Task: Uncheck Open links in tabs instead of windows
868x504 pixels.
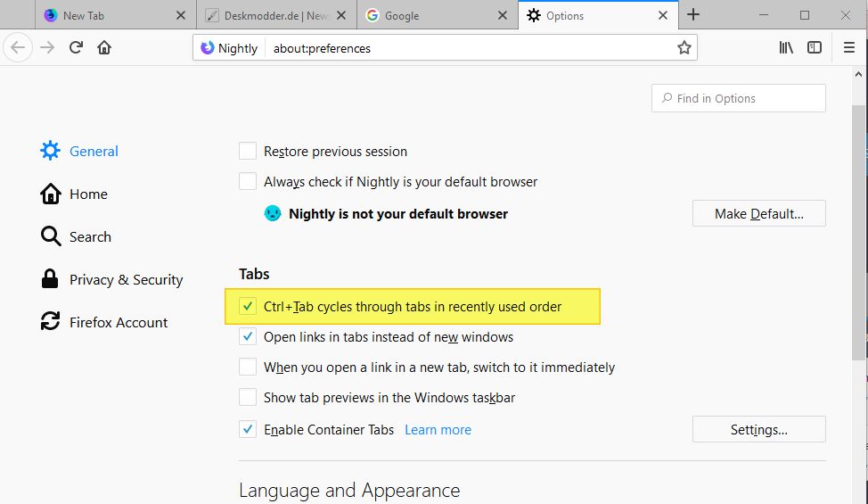Action: point(248,336)
